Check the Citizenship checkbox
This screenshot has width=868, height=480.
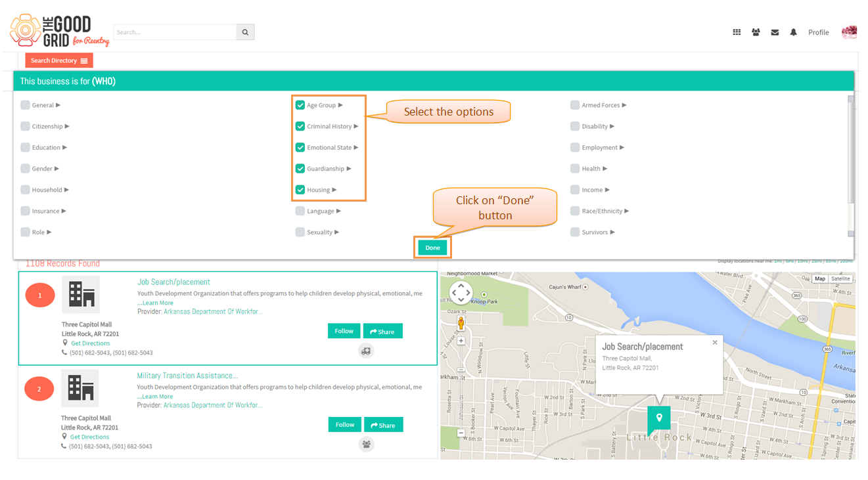click(25, 126)
